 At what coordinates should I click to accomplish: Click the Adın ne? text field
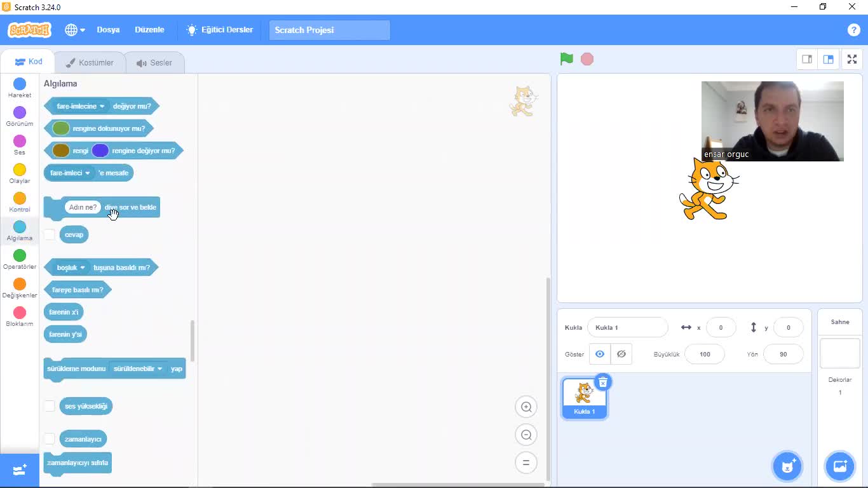tap(83, 207)
